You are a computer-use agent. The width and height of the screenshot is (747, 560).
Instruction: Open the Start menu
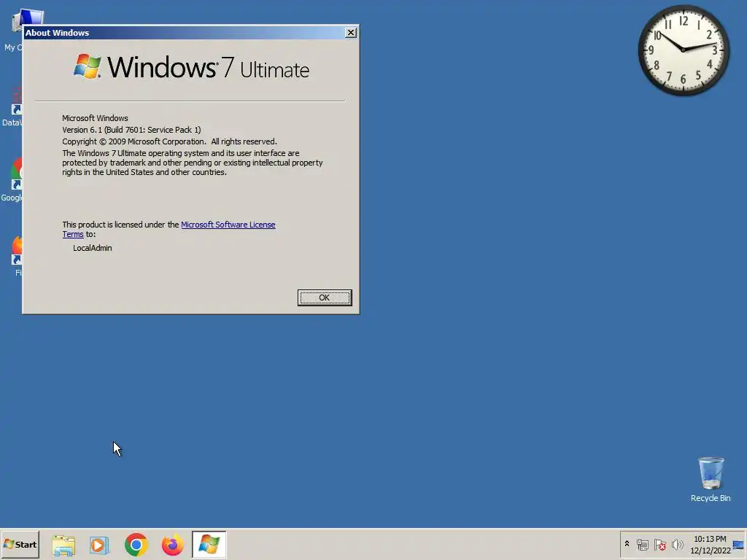click(20, 544)
